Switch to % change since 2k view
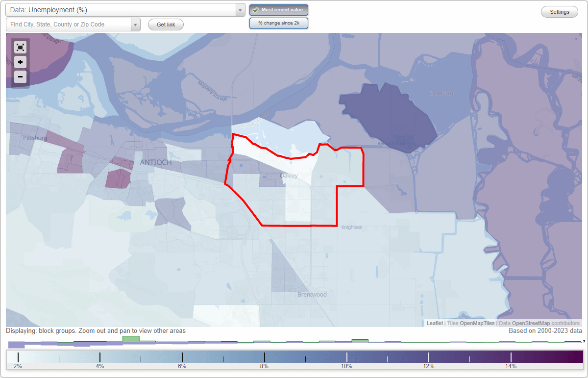The width and height of the screenshot is (588, 378). pos(279,23)
